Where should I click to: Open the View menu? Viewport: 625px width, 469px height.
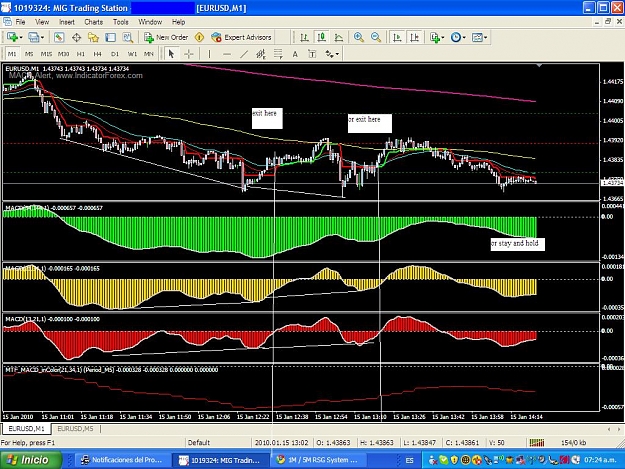pos(42,22)
